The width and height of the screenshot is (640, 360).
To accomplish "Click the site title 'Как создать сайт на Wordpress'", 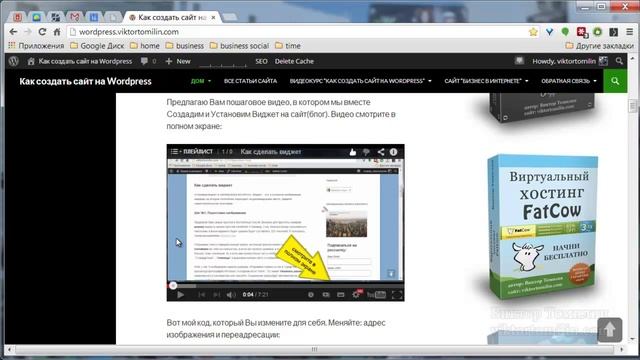I will point(85,81).
